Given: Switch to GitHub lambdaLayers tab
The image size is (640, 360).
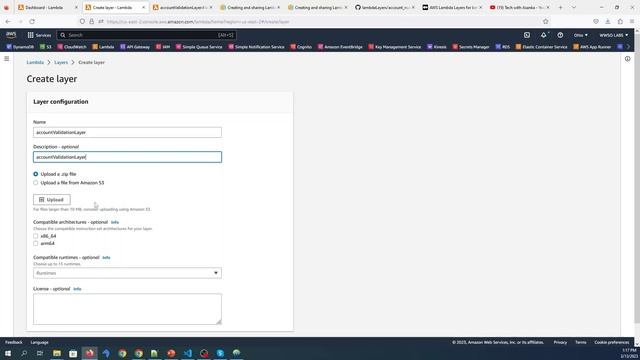Looking at the screenshot, I should coord(384,7).
